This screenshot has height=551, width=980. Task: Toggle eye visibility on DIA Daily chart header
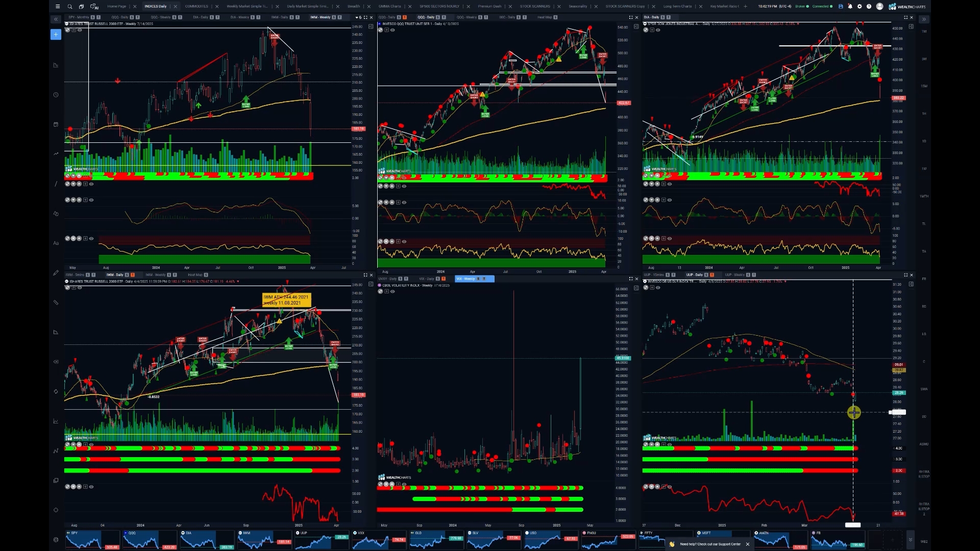click(x=657, y=30)
